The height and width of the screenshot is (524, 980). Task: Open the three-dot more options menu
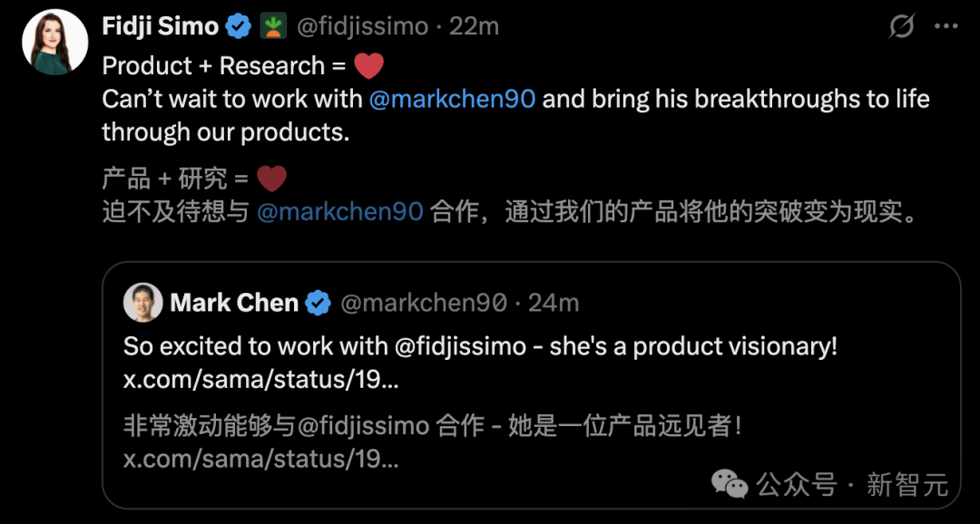(x=946, y=27)
